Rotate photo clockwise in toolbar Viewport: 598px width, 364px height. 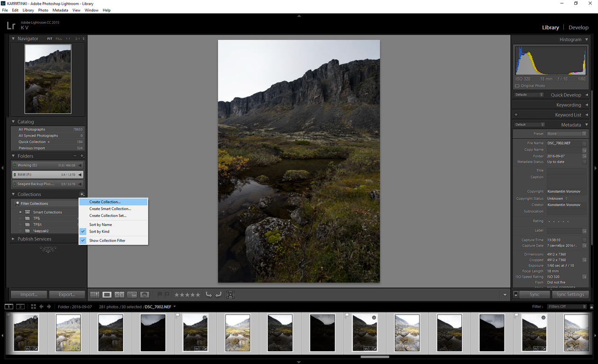point(218,295)
